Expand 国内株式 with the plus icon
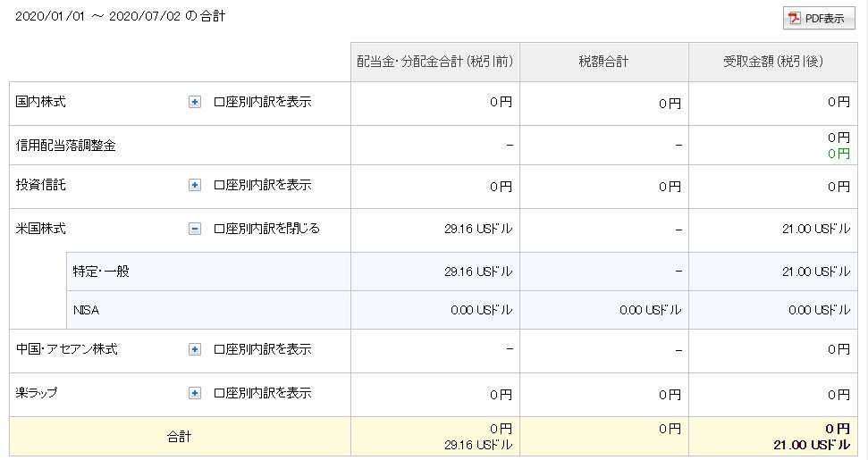868x460 pixels. 194,103
